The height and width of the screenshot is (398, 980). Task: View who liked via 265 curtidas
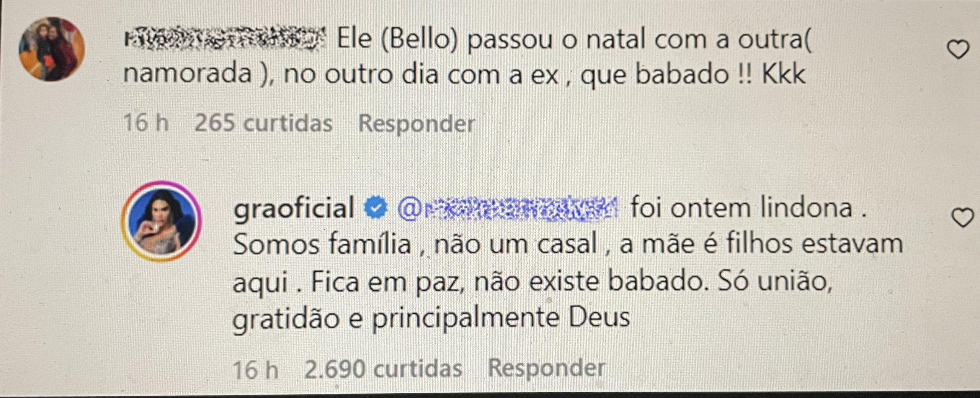[263, 124]
